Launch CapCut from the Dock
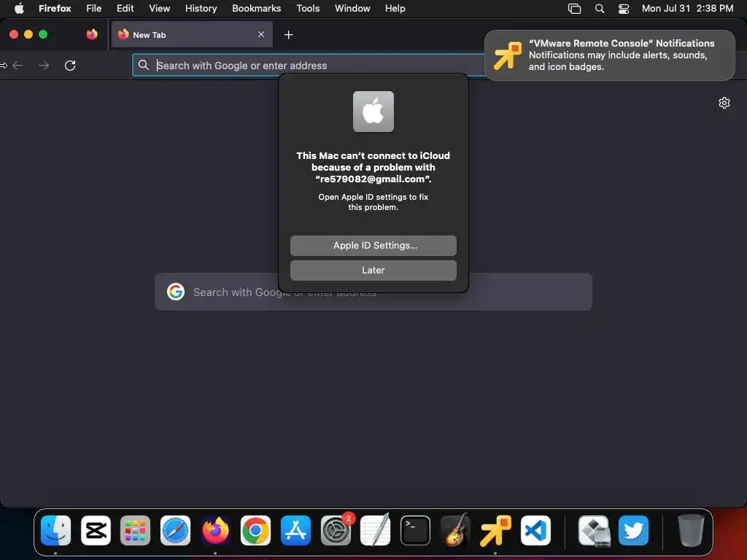Image resolution: width=747 pixels, height=560 pixels. pyautogui.click(x=96, y=530)
